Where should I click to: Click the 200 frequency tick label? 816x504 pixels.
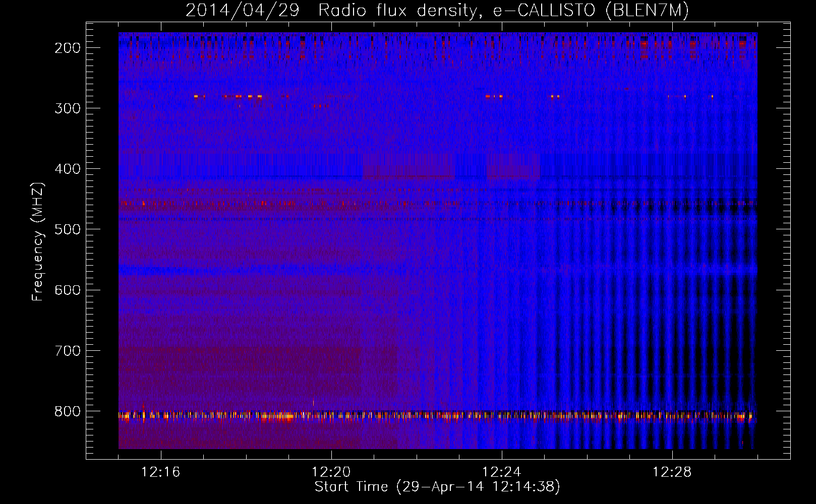click(68, 48)
